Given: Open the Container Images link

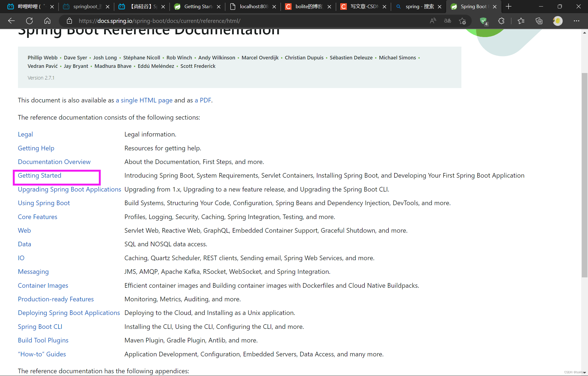Looking at the screenshot, I should click(x=43, y=286).
